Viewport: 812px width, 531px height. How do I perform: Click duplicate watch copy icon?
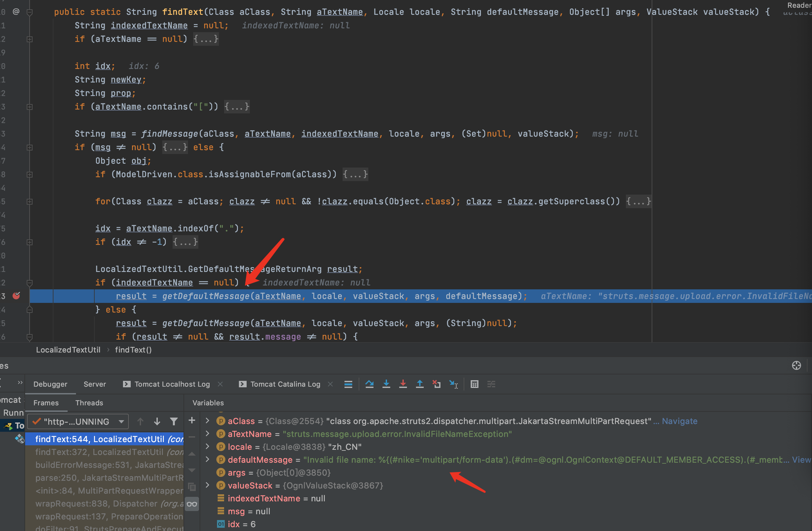192,487
